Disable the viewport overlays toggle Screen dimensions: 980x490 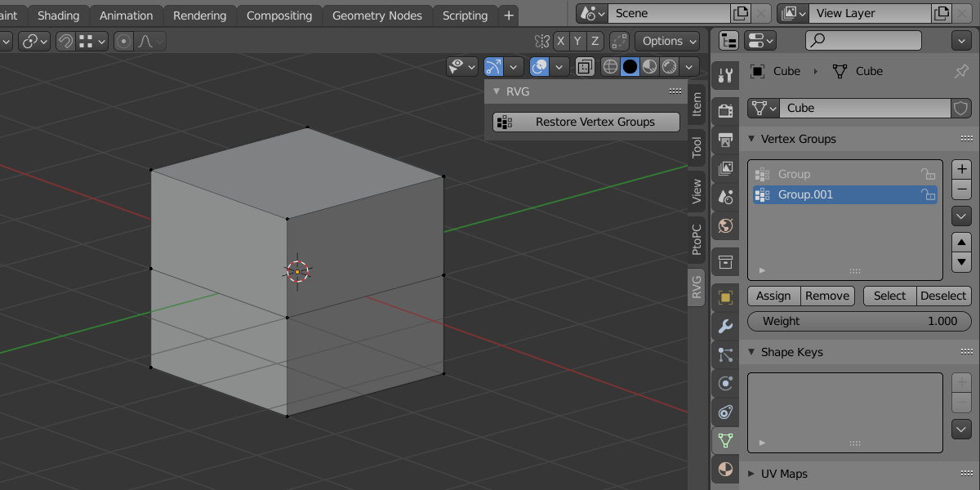click(x=537, y=67)
